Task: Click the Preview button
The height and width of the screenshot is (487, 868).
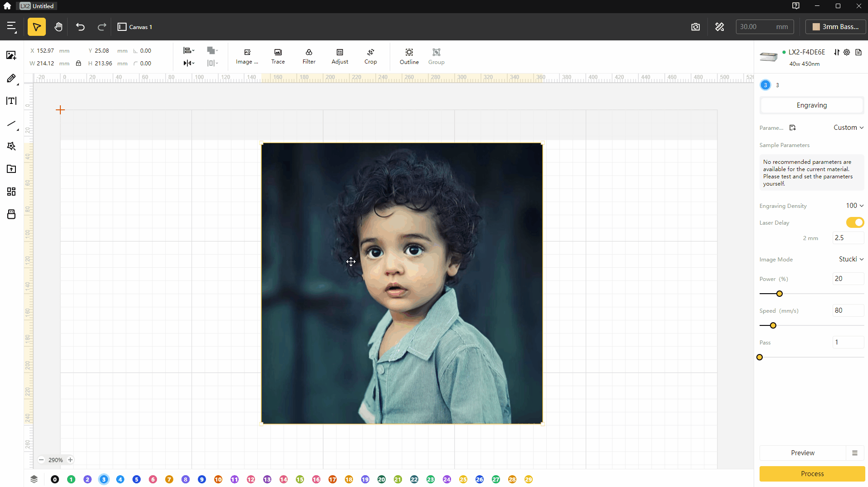Action: [803, 453]
